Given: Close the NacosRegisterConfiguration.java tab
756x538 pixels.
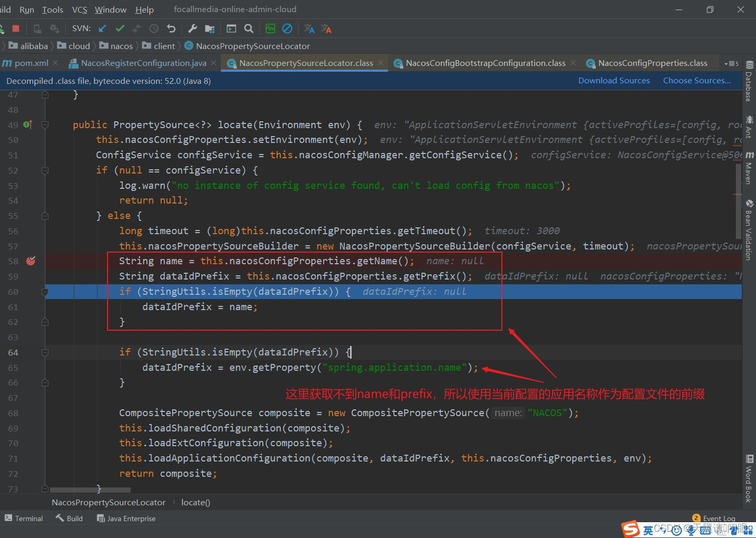Looking at the screenshot, I should point(214,63).
